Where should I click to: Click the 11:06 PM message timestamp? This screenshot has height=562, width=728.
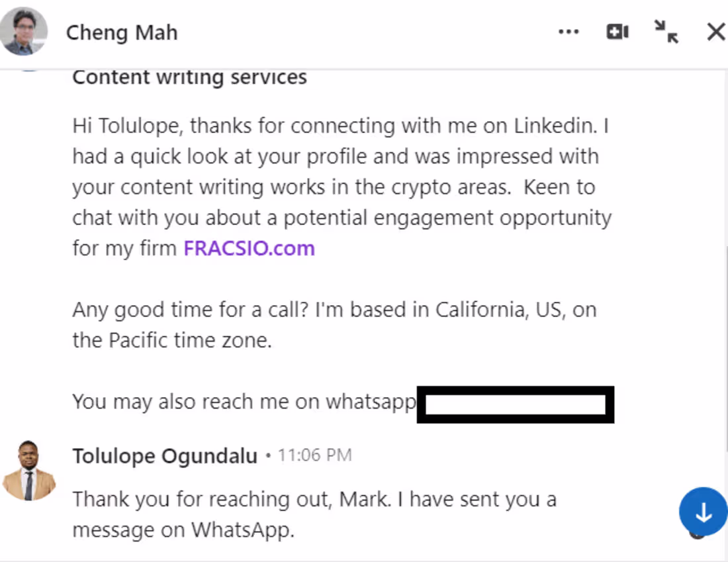click(314, 455)
